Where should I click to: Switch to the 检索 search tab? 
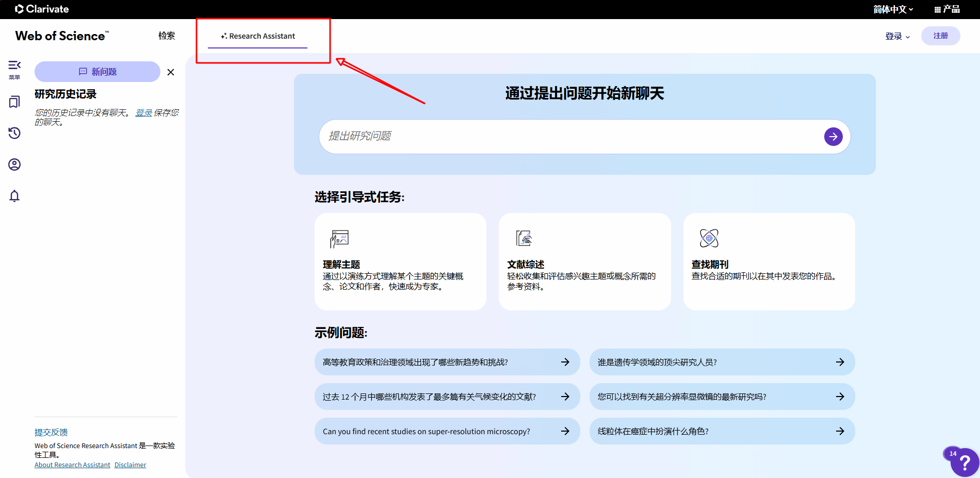[x=167, y=36]
